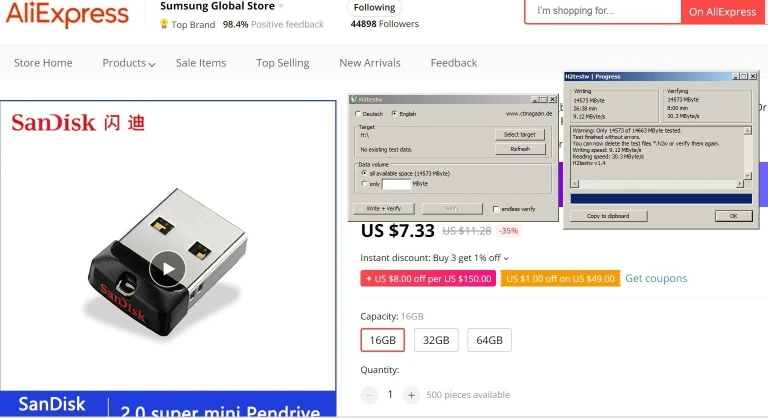This screenshot has width=768, height=418.
Task: Expand the instant discount details chevron
Action: point(506,258)
